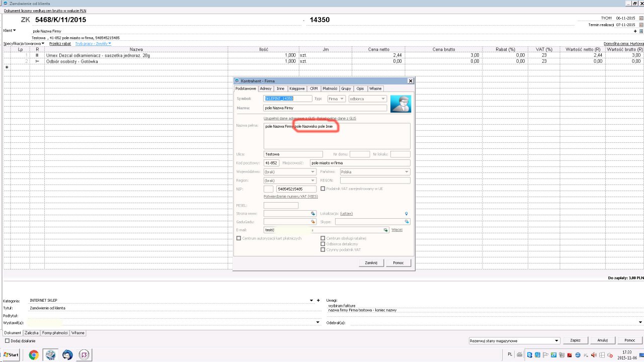Open the CRM tab
The width and height of the screenshot is (644, 362).
[314, 88]
